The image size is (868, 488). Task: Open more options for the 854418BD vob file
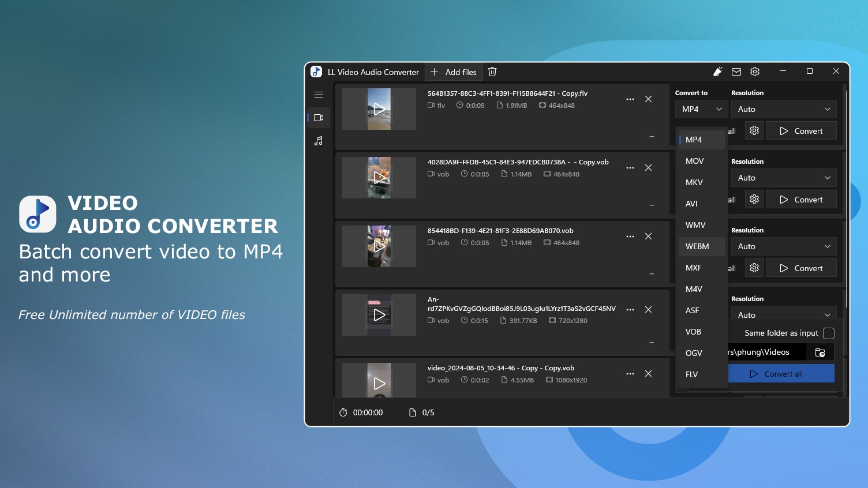[630, 237]
